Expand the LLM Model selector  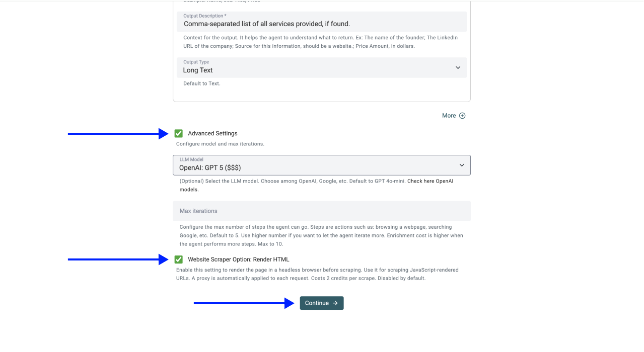321,165
